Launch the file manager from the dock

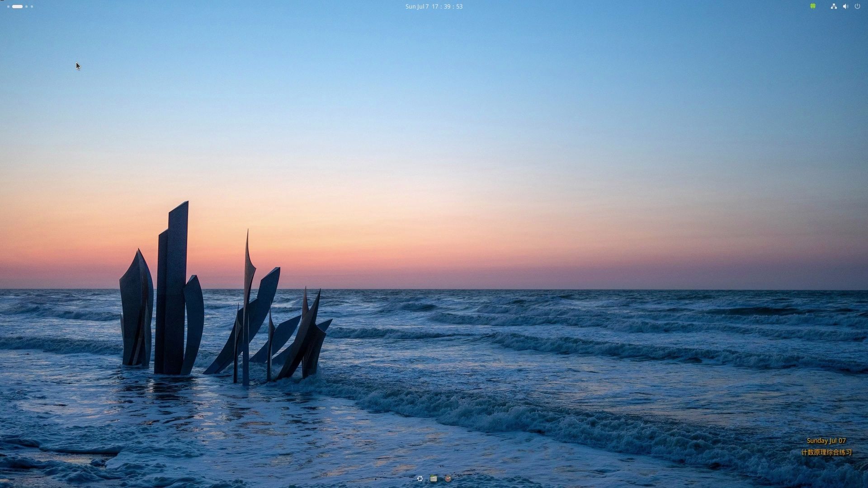click(x=434, y=479)
